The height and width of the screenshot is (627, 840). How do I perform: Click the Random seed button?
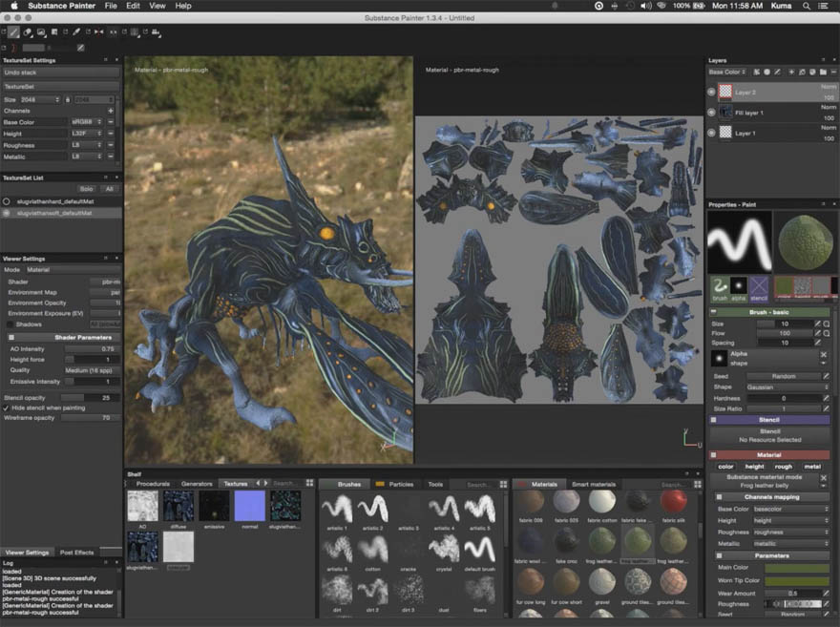pos(784,376)
